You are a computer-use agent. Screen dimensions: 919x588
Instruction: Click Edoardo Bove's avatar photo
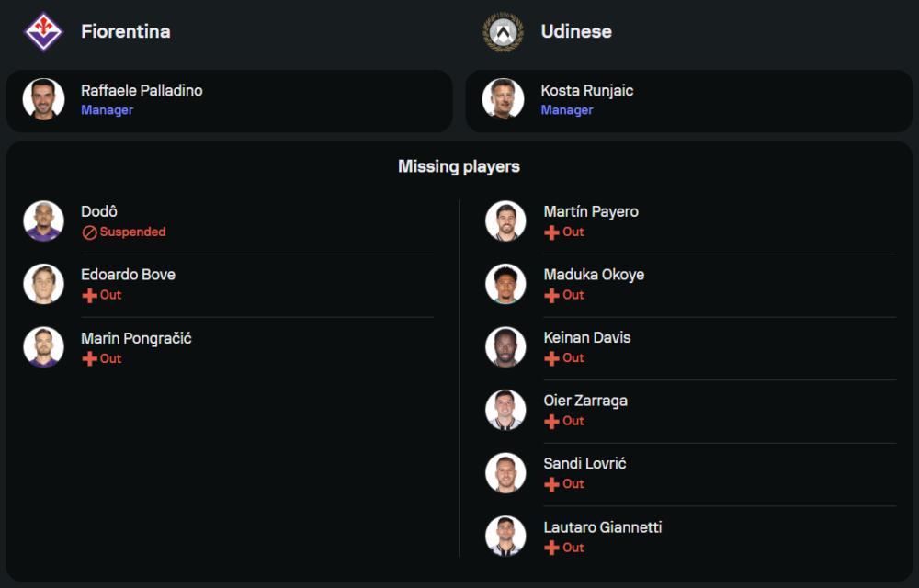[43, 284]
